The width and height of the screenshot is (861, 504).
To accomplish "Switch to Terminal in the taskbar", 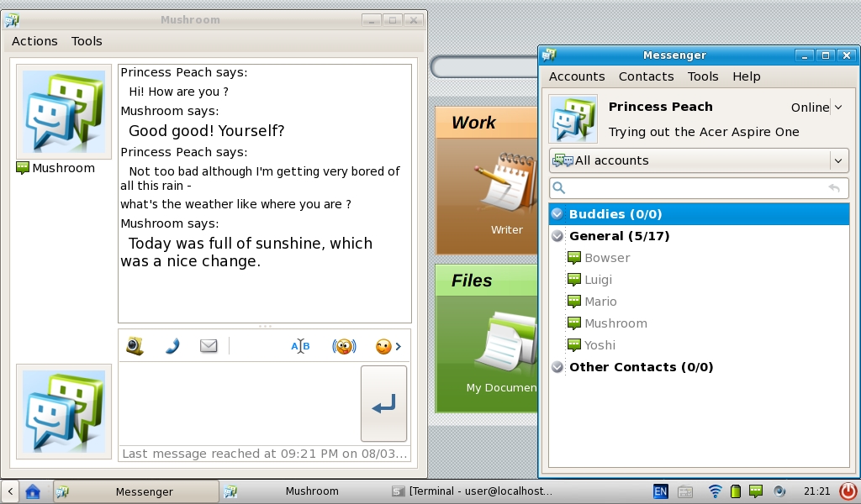I will click(473, 491).
